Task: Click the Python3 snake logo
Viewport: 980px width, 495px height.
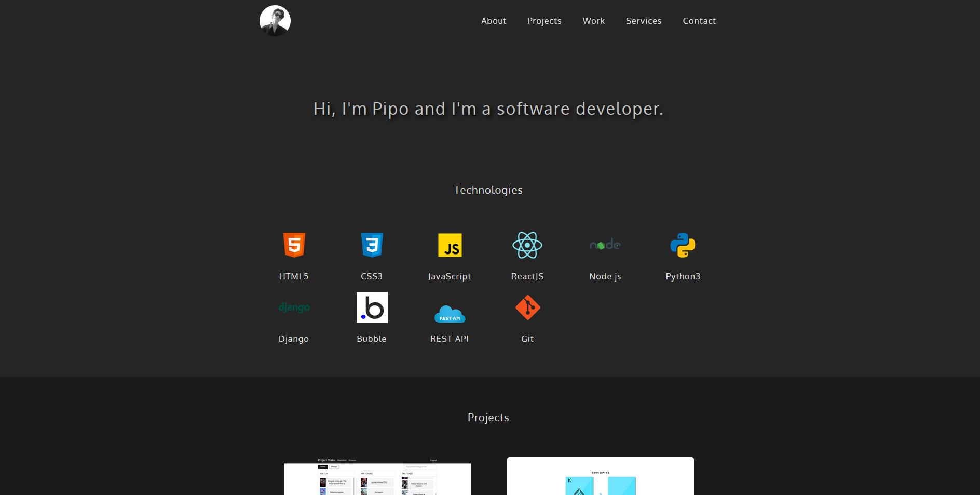Action: 683,245
